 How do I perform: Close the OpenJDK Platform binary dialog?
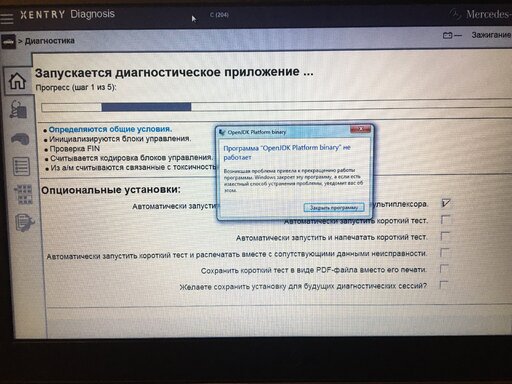(x=360, y=129)
